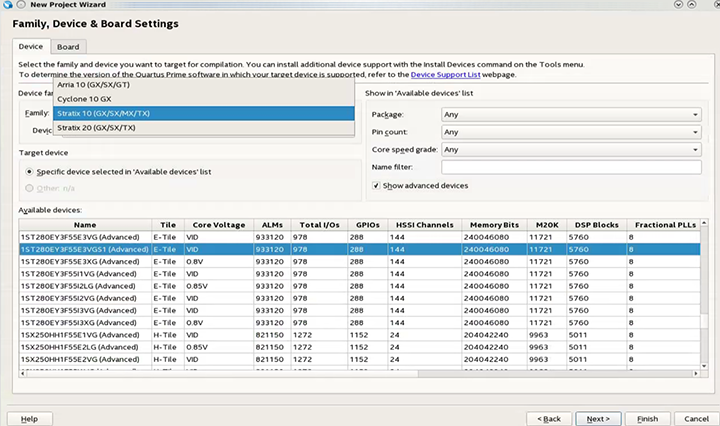Image resolution: width=720 pixels, height=426 pixels.
Task: Click the Finish button
Action: coord(647,419)
